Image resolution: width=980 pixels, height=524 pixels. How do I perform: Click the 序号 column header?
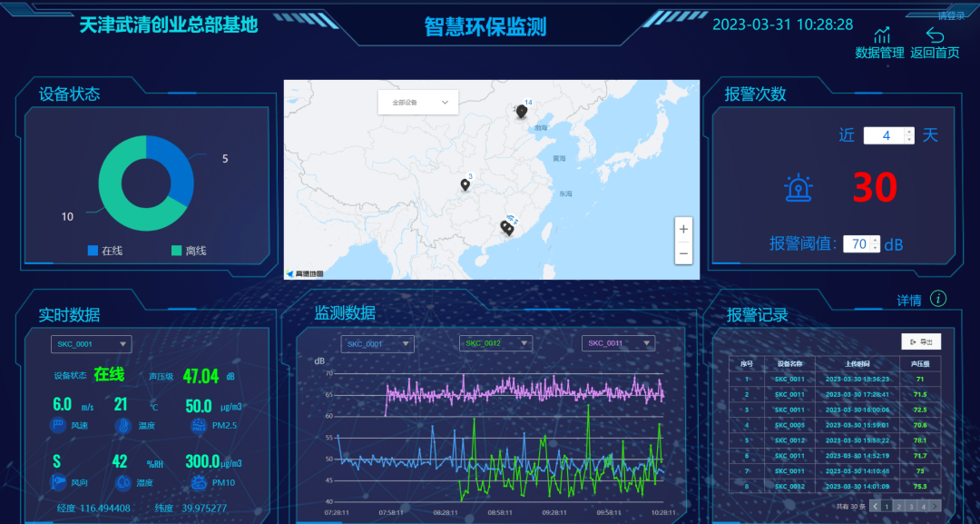click(x=747, y=364)
